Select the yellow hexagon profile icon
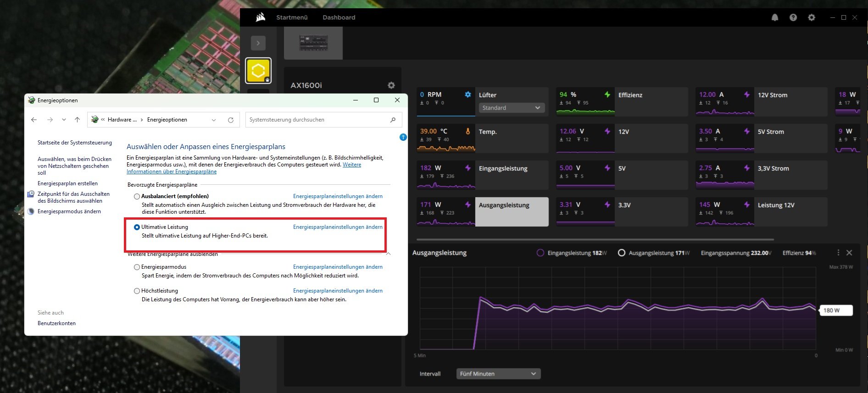Viewport: 868px width, 393px height. pos(258,71)
